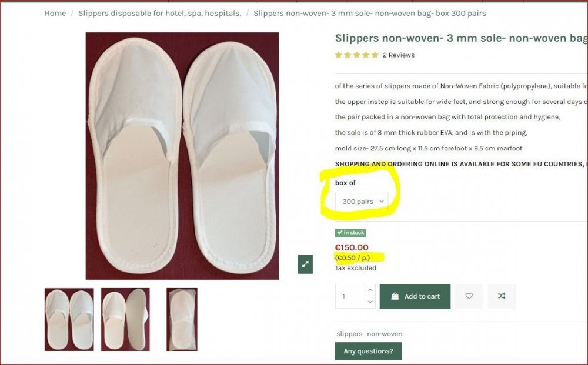
Task: Navigate to Home via the breadcrumb
Action: coord(55,13)
